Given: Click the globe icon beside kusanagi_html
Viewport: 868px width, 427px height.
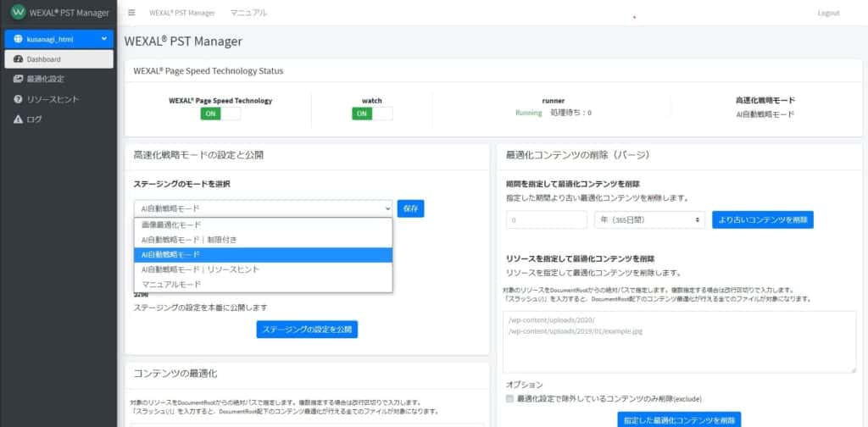Looking at the screenshot, I should tap(18, 39).
